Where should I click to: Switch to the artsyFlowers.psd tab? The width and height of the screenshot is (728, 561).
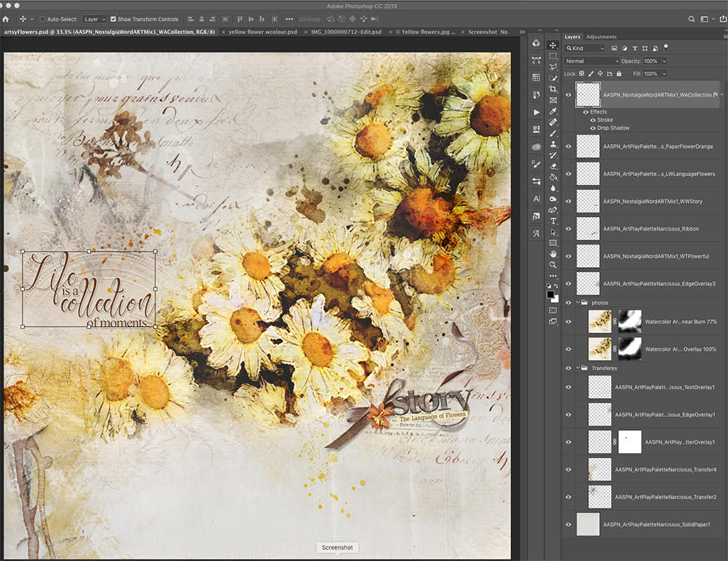tap(110, 32)
